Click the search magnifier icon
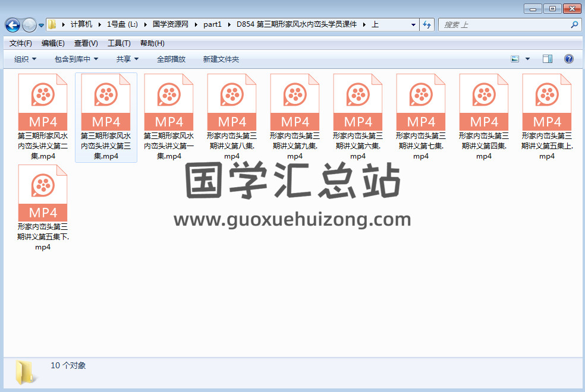 click(574, 25)
